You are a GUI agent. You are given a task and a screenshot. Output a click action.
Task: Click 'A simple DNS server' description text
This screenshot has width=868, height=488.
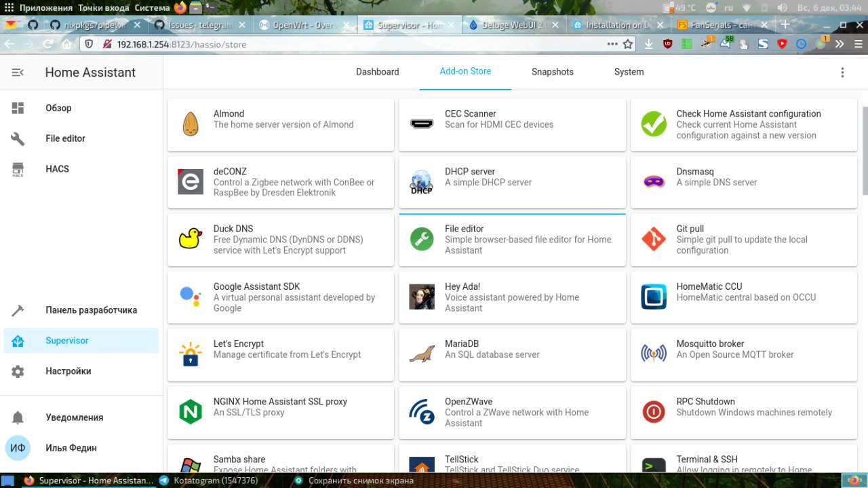point(717,183)
